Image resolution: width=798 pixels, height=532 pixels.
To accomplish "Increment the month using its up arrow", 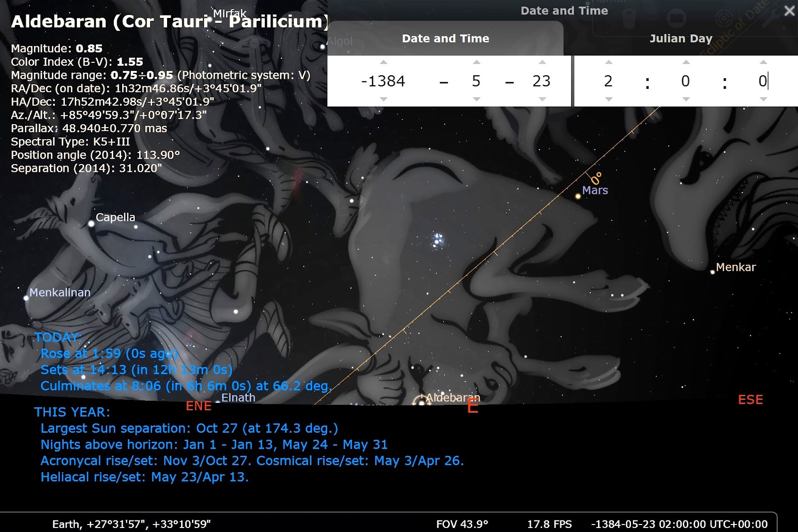I will click(476, 62).
